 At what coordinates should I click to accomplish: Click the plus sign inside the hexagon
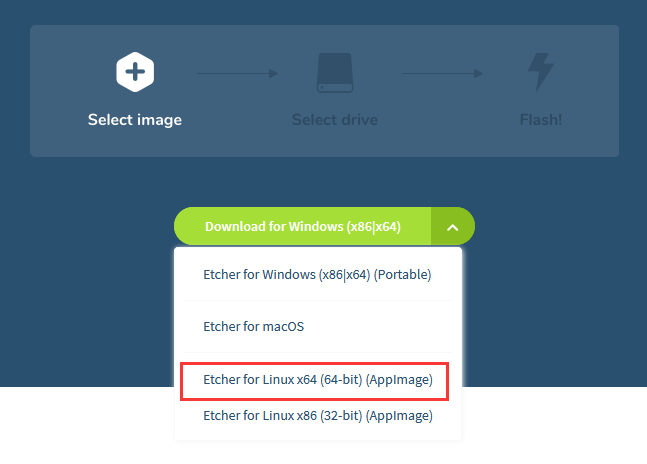pyautogui.click(x=135, y=72)
